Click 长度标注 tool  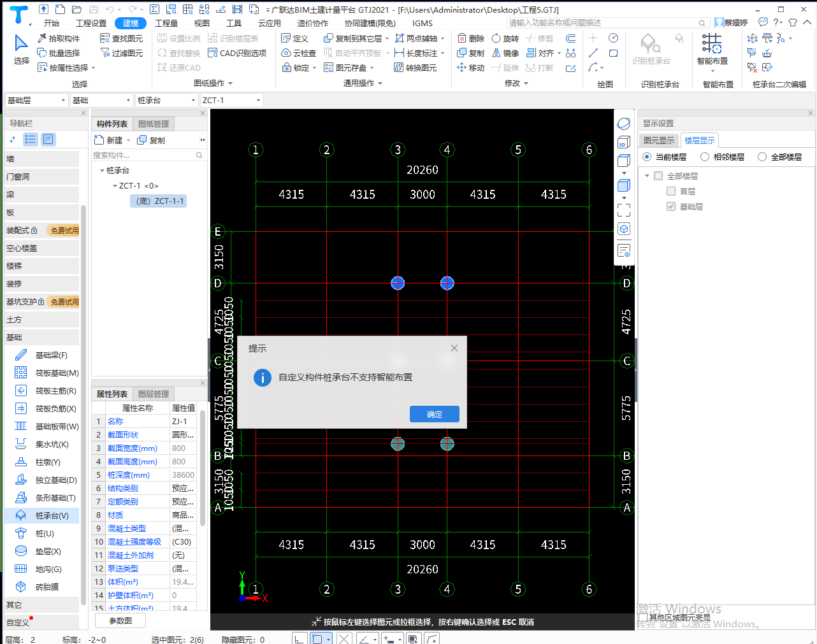[x=419, y=53]
